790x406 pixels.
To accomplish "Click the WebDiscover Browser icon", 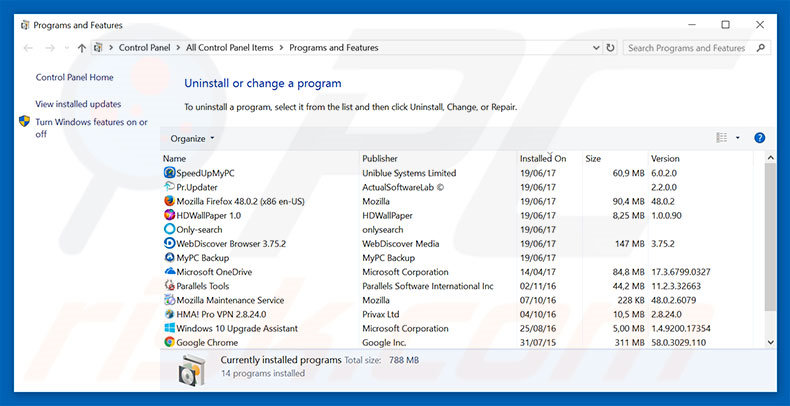I will click(169, 243).
